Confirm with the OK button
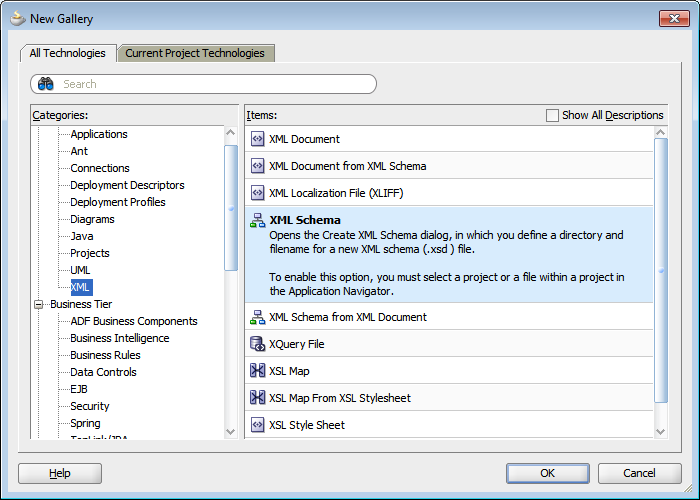The height and width of the screenshot is (500, 700). (x=548, y=473)
